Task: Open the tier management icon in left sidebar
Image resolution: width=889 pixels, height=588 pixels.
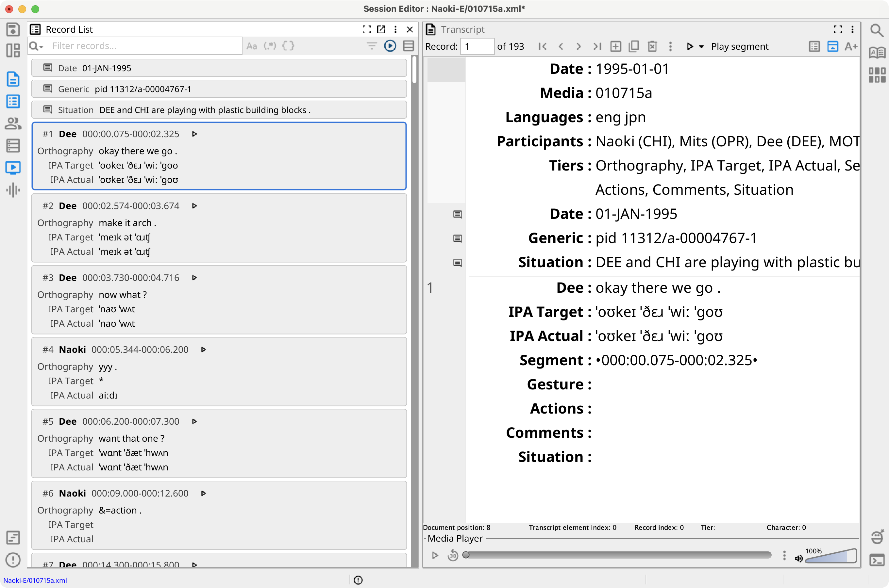Action: coord(13,145)
